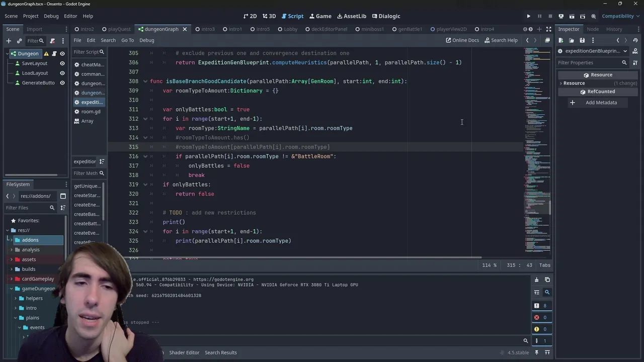Open Scene dock extra options menu
Screen dimensions: 644x362
(x=63, y=41)
